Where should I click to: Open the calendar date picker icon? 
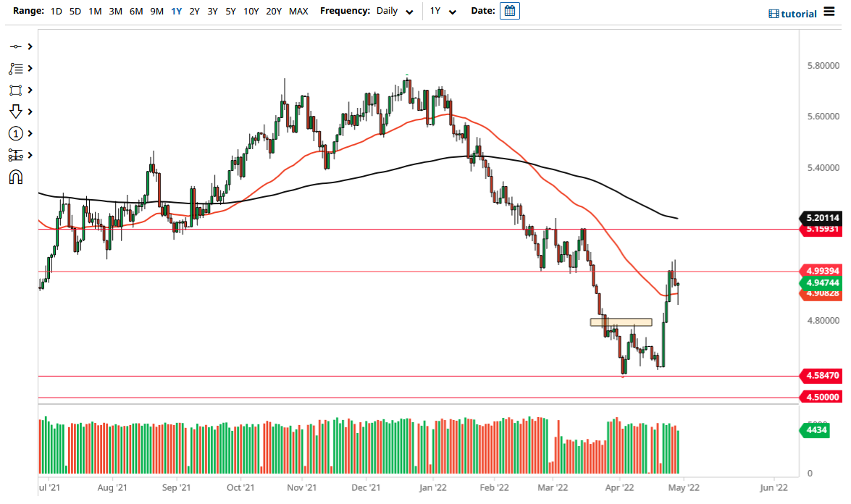click(509, 11)
